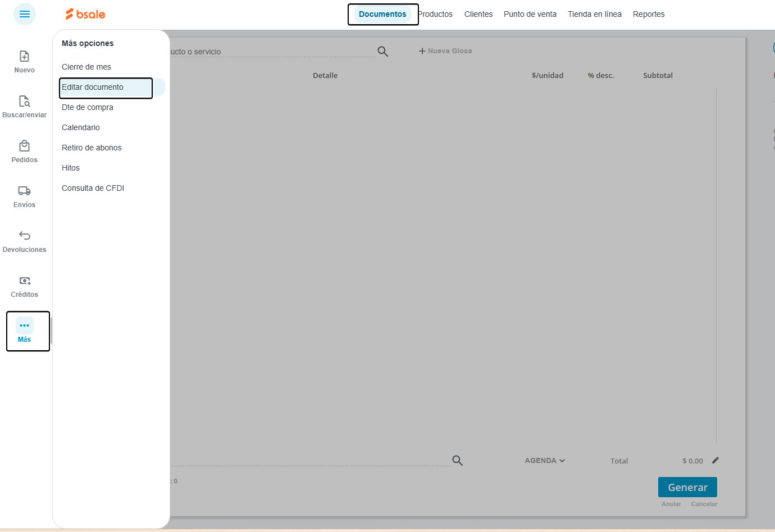Open Punto de venta tab
This screenshot has height=532, width=775.
click(530, 14)
